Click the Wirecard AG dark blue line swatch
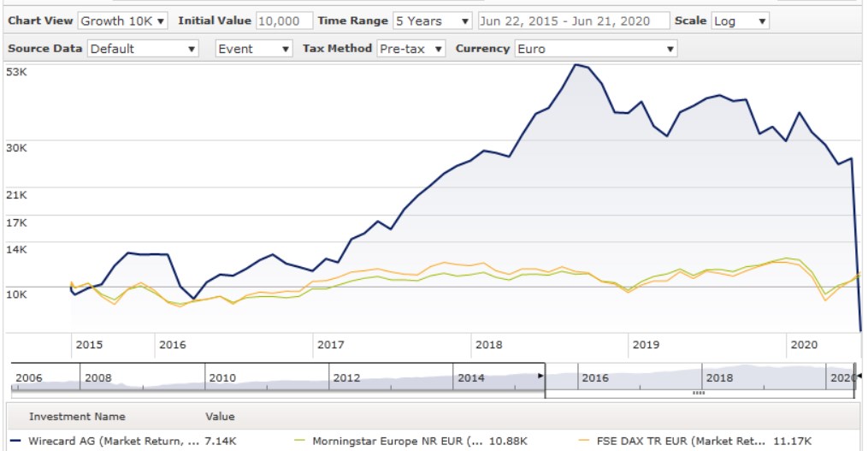 (x=16, y=441)
